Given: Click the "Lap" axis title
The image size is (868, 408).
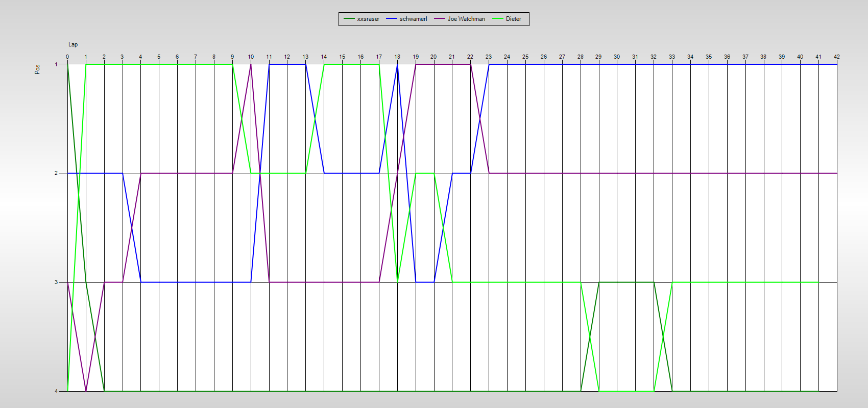Looking at the screenshot, I should click(73, 44).
